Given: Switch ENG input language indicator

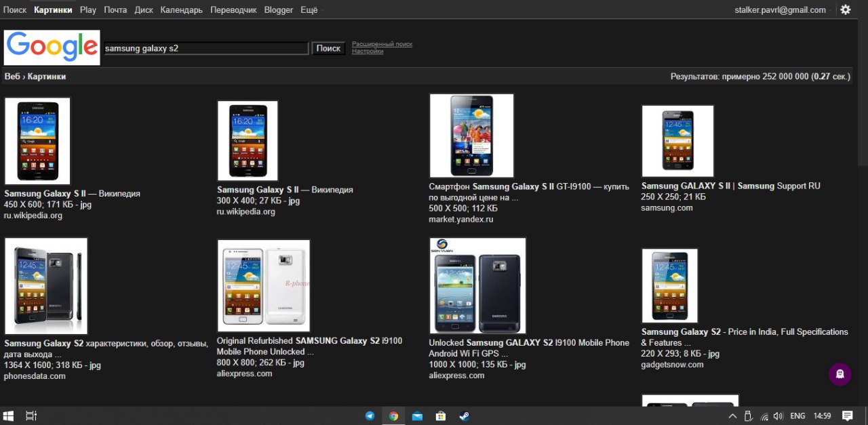Looking at the screenshot, I should click(798, 416).
